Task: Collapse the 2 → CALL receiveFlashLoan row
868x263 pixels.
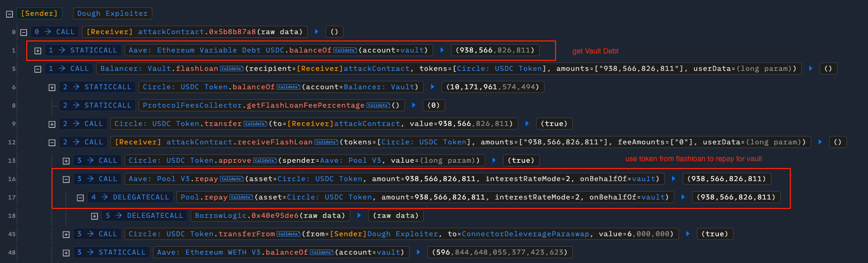Action: point(52,143)
